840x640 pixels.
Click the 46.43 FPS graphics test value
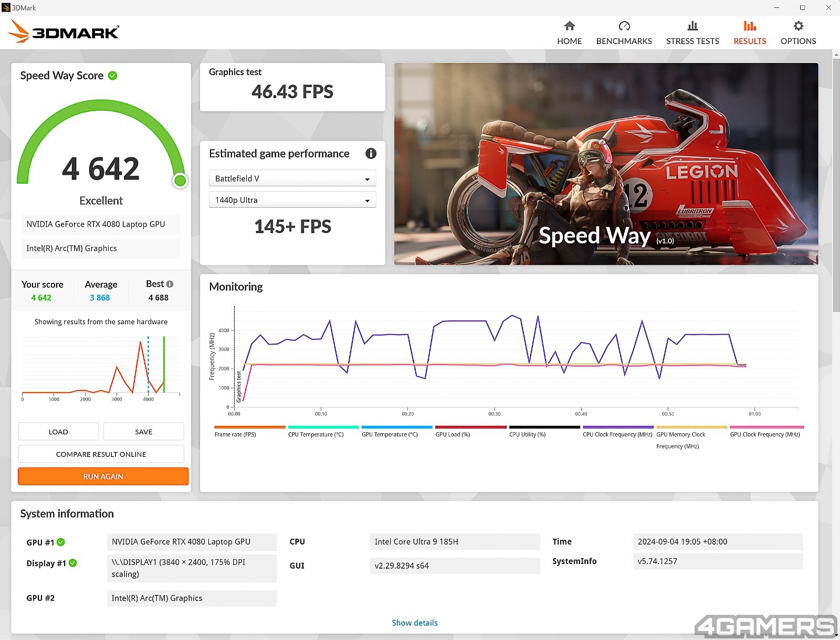point(292,92)
